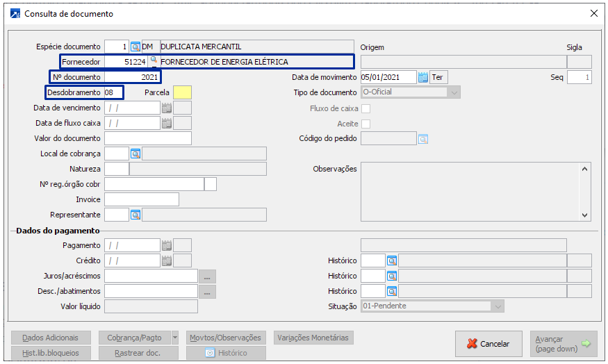Click the Fornecedor search magnifier icon

click(153, 62)
